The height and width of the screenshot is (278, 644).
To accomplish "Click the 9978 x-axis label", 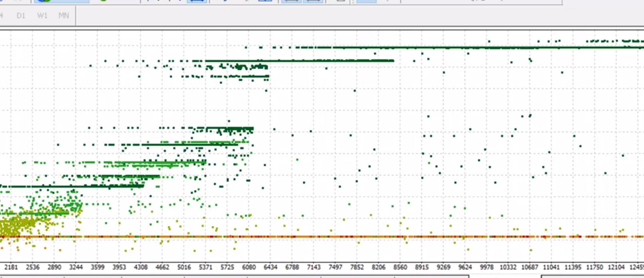I will (486, 267).
